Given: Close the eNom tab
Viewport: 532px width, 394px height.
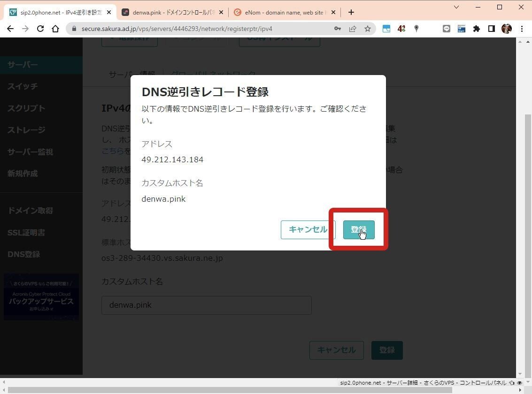Looking at the screenshot, I should [333, 13].
